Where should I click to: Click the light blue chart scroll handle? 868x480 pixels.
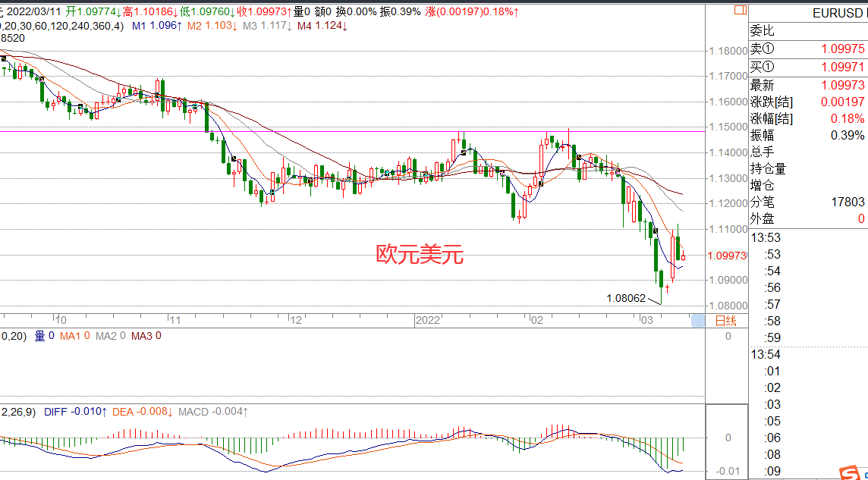click(x=697, y=320)
